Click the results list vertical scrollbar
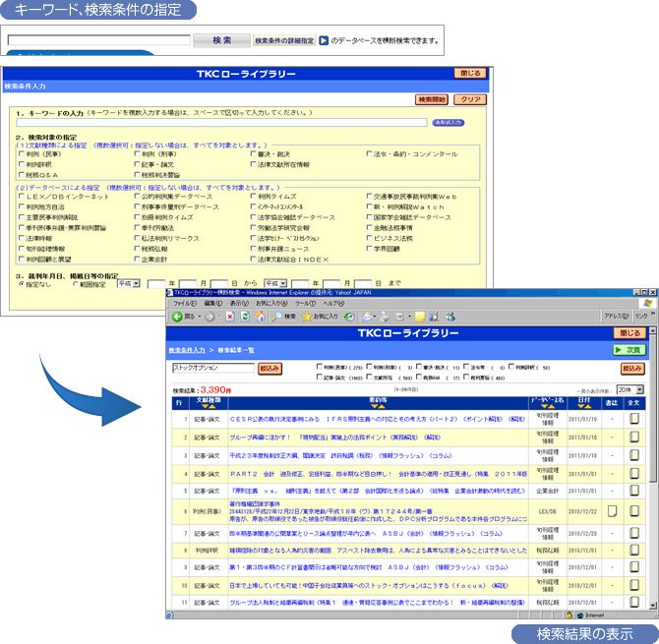This screenshot has height=644, width=659. point(652,492)
